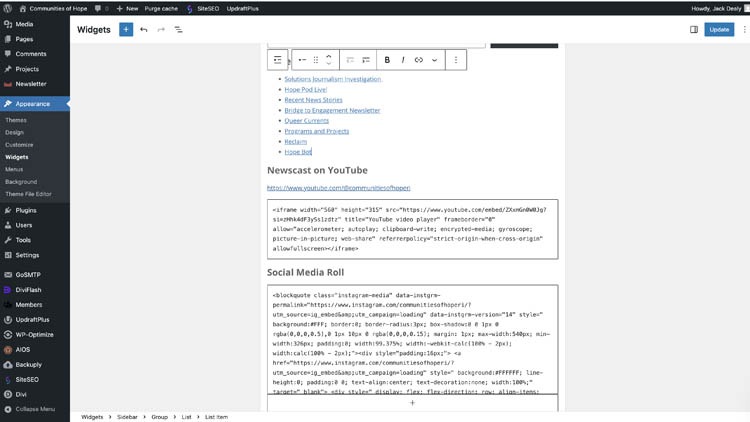Viewport: 750px width, 422px height.
Task: Click Recent News Stories link
Action: [x=313, y=100]
